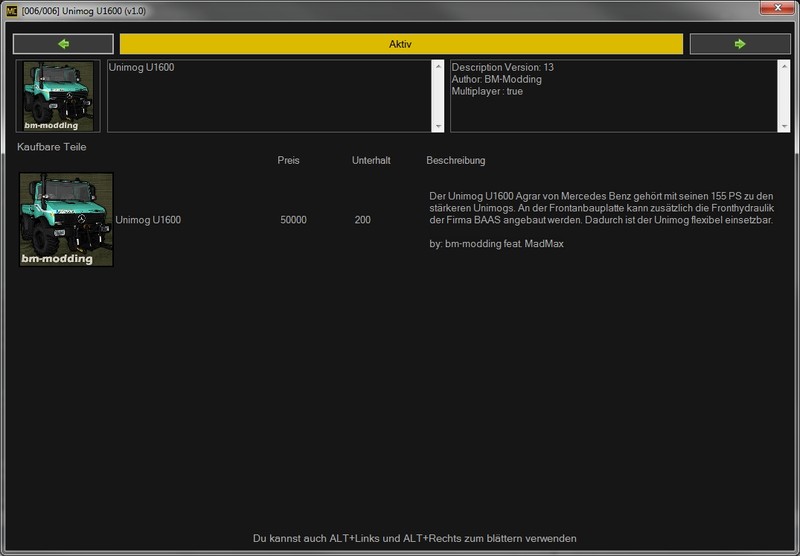Toggle the yellow Aktiv status button
The width and height of the screenshot is (800, 556).
click(x=401, y=44)
